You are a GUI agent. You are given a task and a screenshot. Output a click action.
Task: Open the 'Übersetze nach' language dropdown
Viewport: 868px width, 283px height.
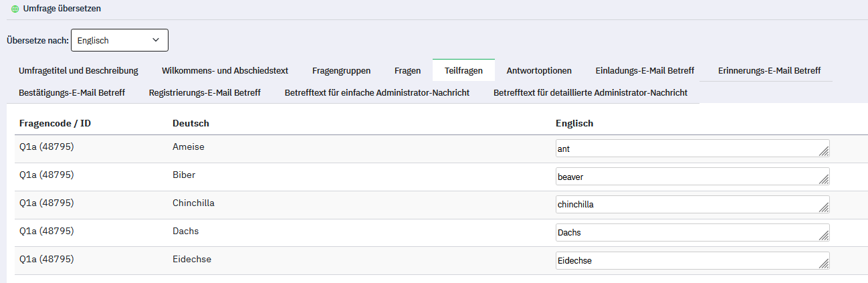120,40
